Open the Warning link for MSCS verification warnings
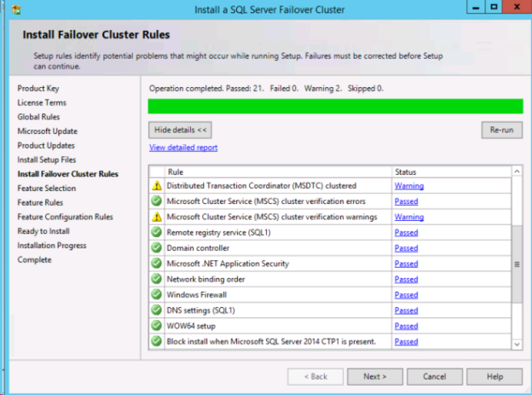532x395 pixels. [409, 217]
